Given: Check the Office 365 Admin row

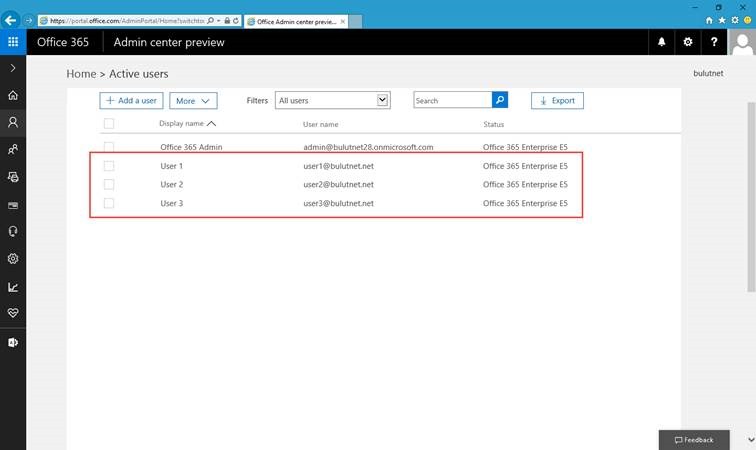Looking at the screenshot, I should pyautogui.click(x=109, y=147).
